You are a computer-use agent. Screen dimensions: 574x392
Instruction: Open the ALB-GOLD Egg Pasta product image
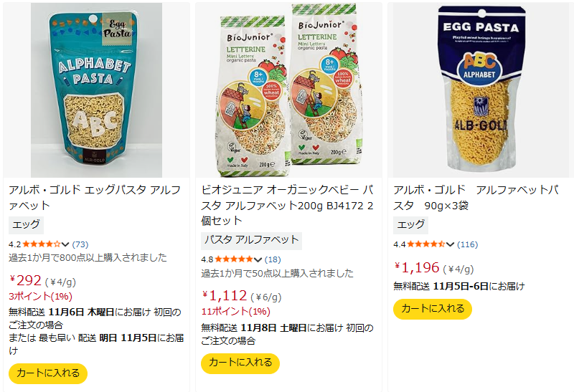[481, 91]
